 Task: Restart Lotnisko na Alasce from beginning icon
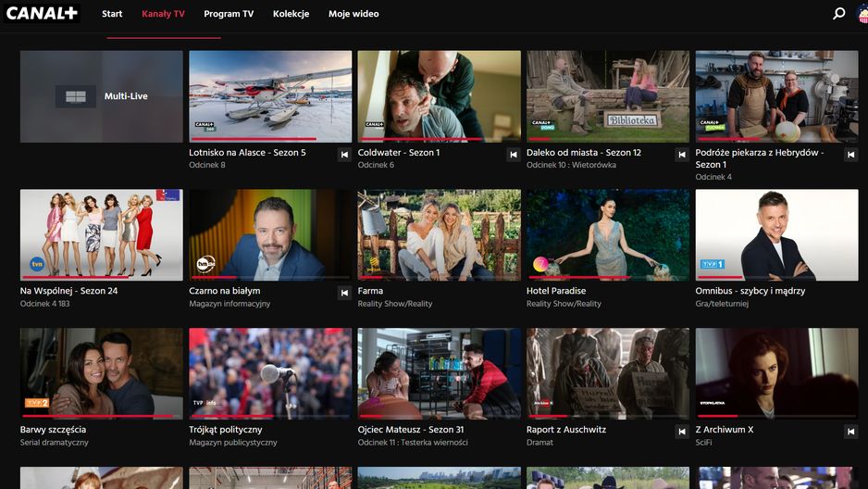tap(344, 155)
